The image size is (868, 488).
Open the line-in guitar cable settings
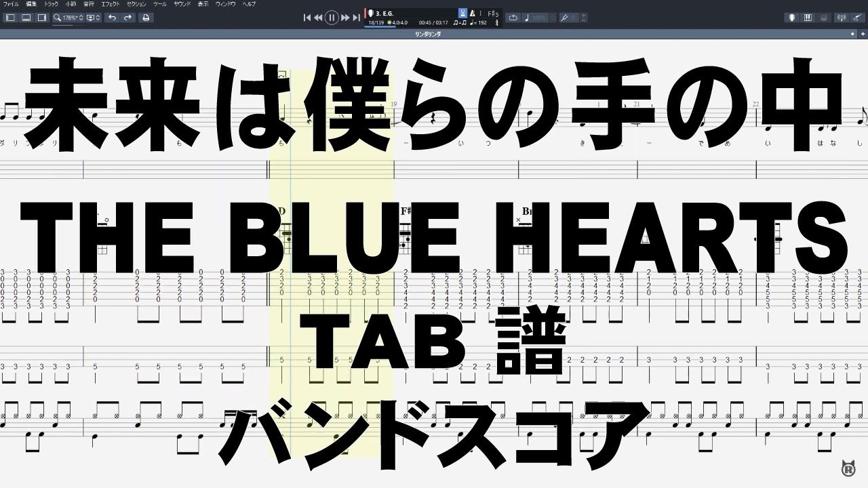(x=857, y=18)
